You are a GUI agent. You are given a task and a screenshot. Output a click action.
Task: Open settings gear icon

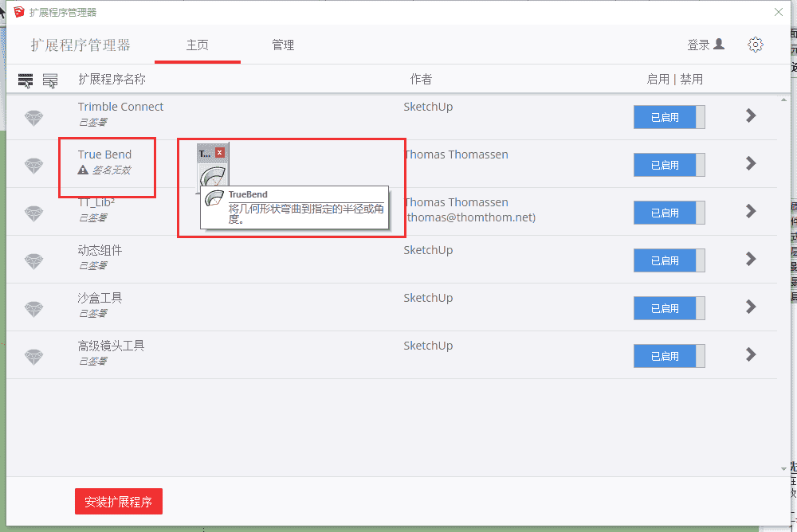(x=756, y=45)
